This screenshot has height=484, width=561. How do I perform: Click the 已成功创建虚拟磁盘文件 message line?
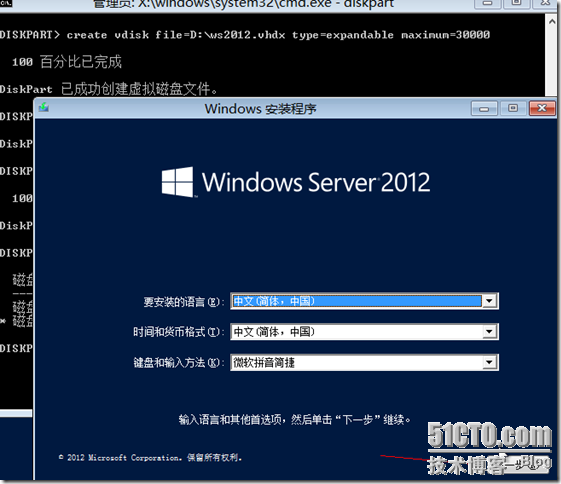coord(108,89)
